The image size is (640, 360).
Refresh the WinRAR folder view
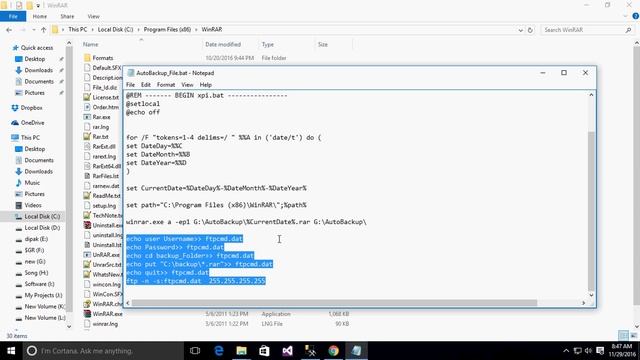(530, 30)
